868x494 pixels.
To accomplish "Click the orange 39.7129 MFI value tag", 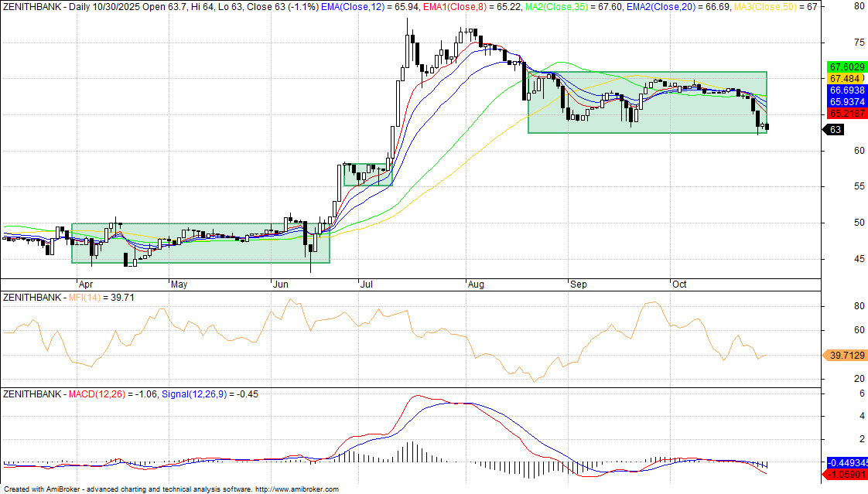I will coord(845,355).
